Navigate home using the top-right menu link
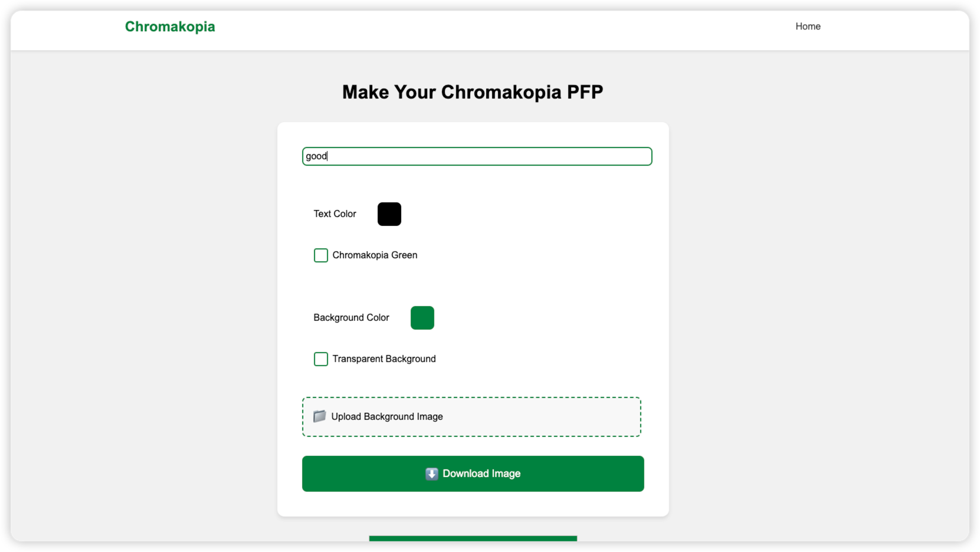 tap(808, 26)
